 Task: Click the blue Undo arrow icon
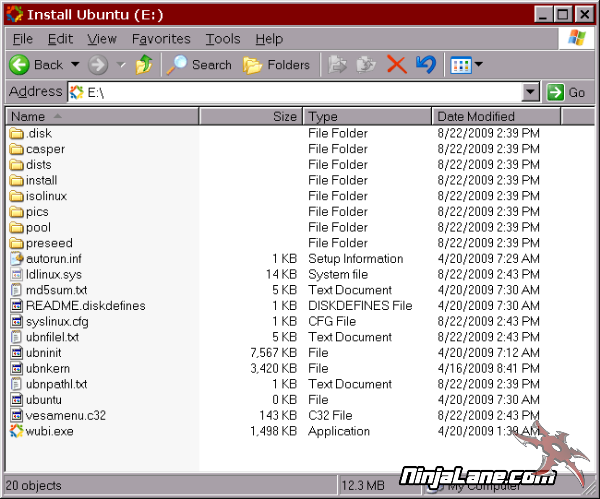tap(426, 64)
